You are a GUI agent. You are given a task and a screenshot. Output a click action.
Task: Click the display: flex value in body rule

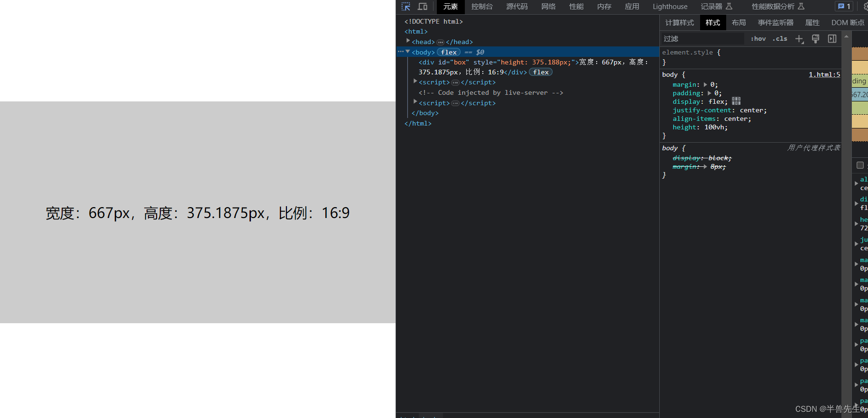tap(718, 102)
